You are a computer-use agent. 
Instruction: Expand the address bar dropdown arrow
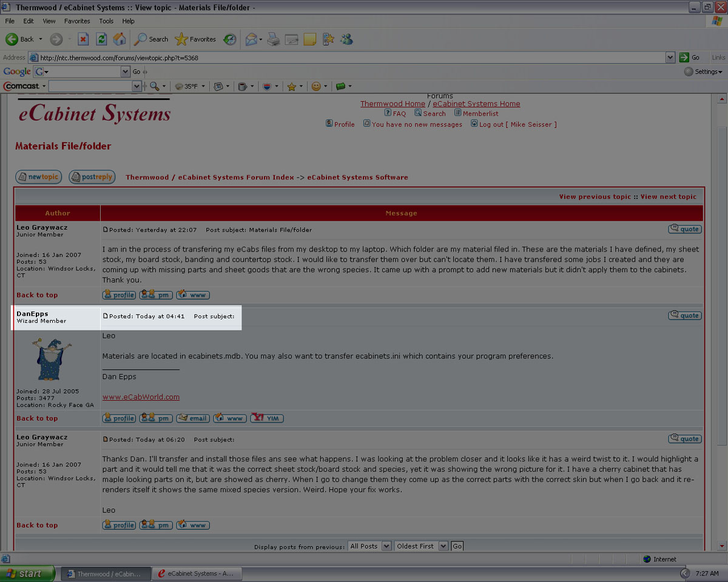tap(670, 58)
